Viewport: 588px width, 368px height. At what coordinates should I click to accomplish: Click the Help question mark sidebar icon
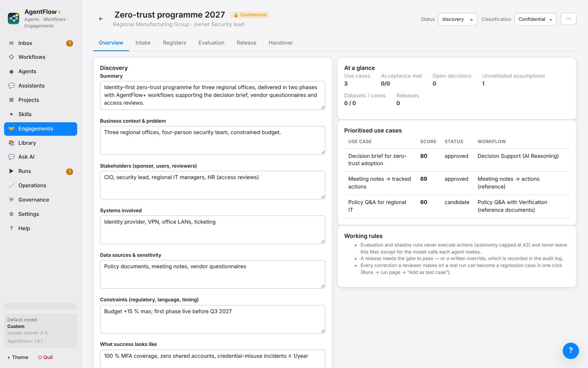(11, 228)
